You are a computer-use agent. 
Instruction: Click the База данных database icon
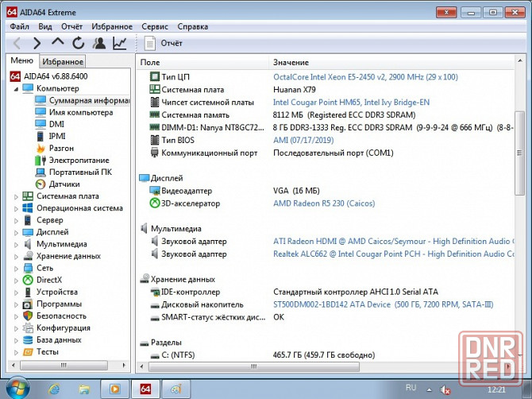coord(28,340)
